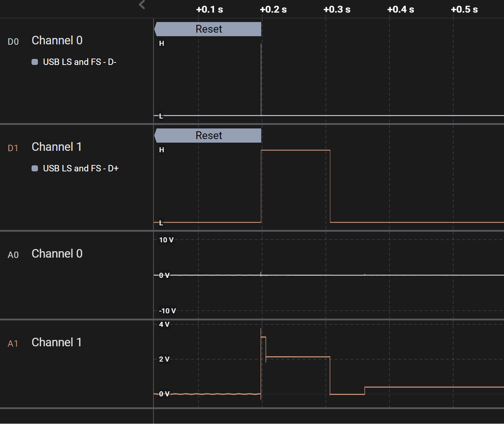Click the +0.2 s time marker
The width and height of the screenshot is (504, 424).
coord(273,10)
